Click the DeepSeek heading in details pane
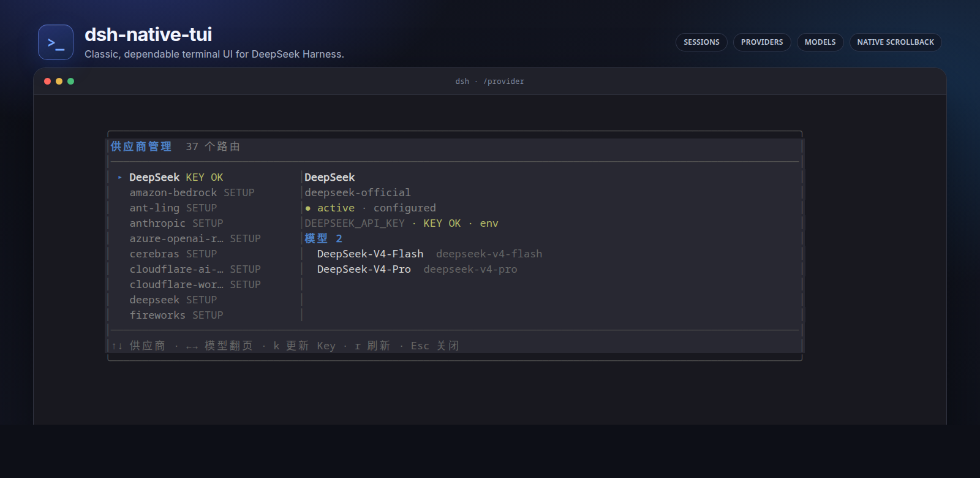980x478 pixels. (x=330, y=177)
